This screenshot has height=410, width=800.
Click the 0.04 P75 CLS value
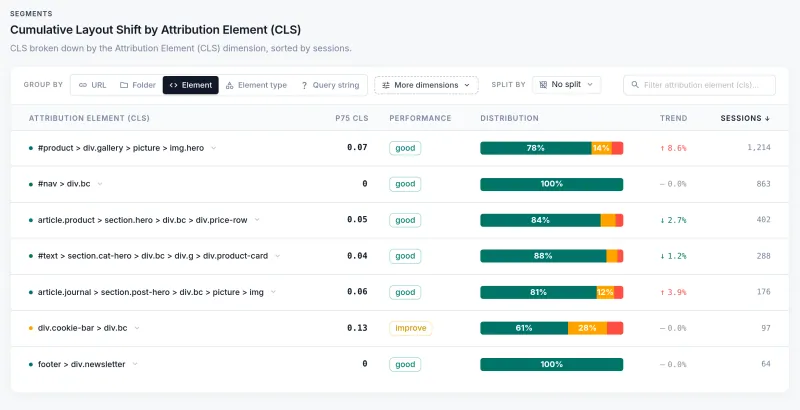[357, 255]
